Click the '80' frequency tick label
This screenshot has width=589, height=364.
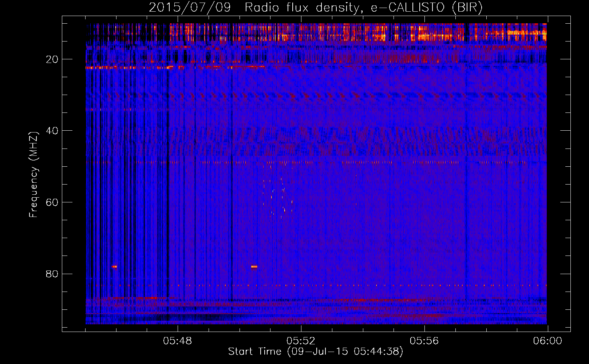(52, 274)
